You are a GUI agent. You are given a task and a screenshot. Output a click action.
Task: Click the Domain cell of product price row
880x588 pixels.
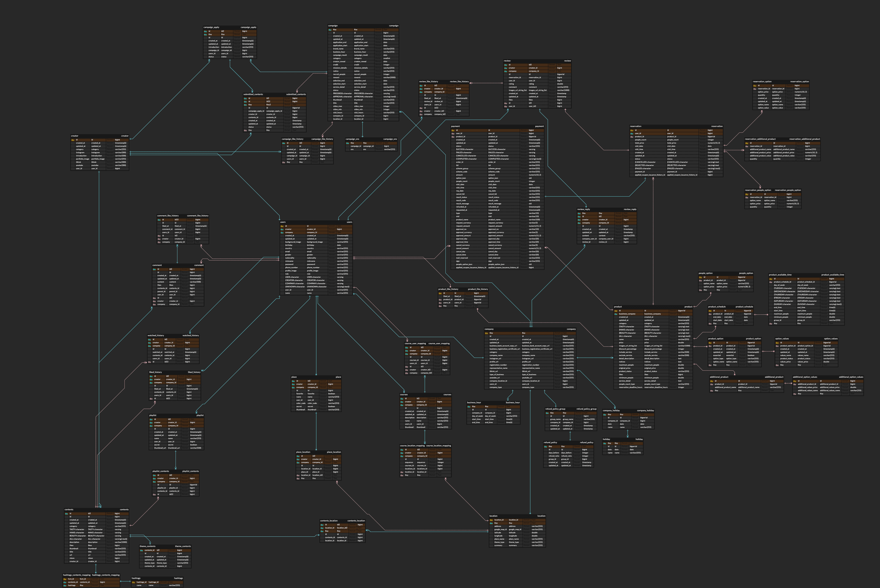pyautogui.click(x=673, y=342)
